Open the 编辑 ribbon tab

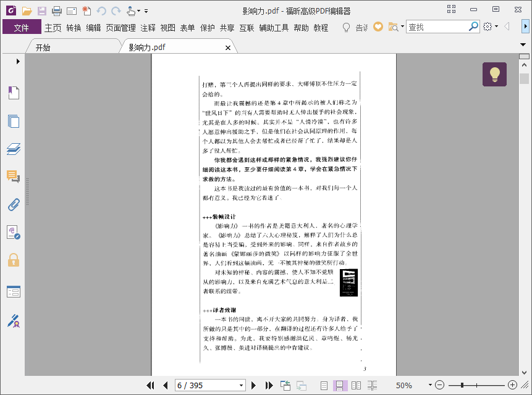tap(93, 27)
